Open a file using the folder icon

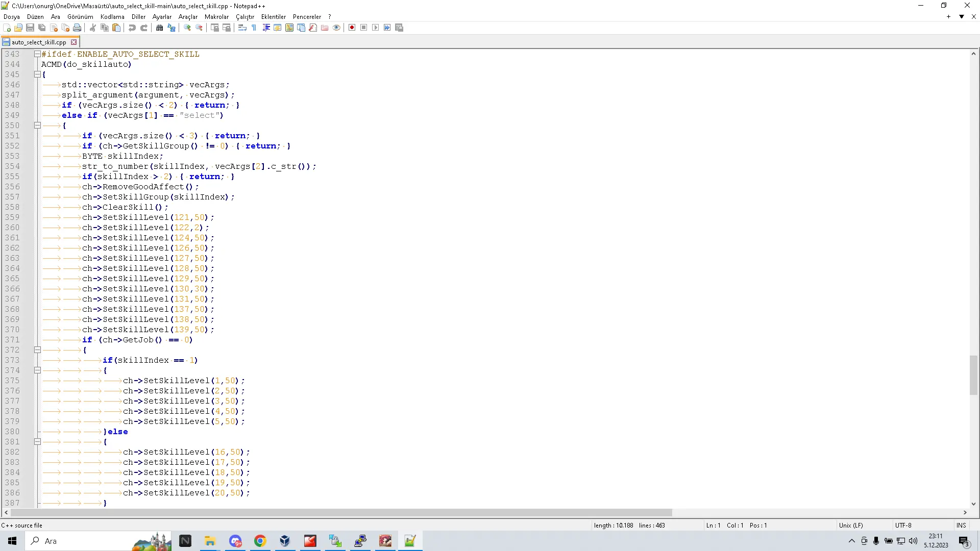tap(19, 28)
